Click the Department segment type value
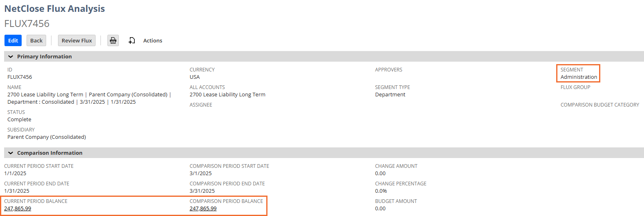 (x=390, y=95)
